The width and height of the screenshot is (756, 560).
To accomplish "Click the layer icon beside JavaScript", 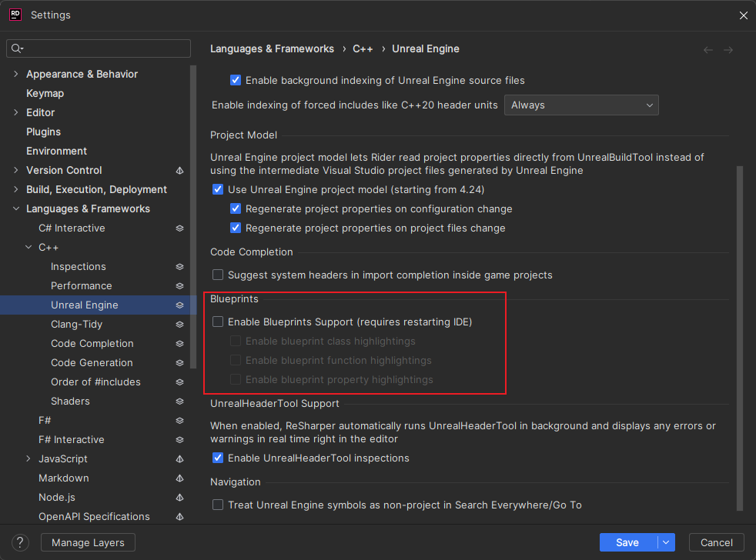I will [180, 459].
